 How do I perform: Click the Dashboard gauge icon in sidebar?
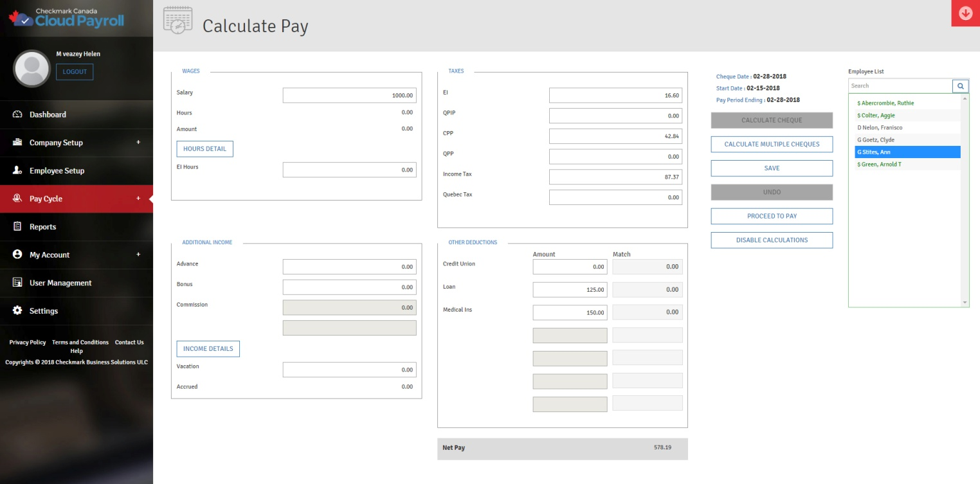point(17,114)
